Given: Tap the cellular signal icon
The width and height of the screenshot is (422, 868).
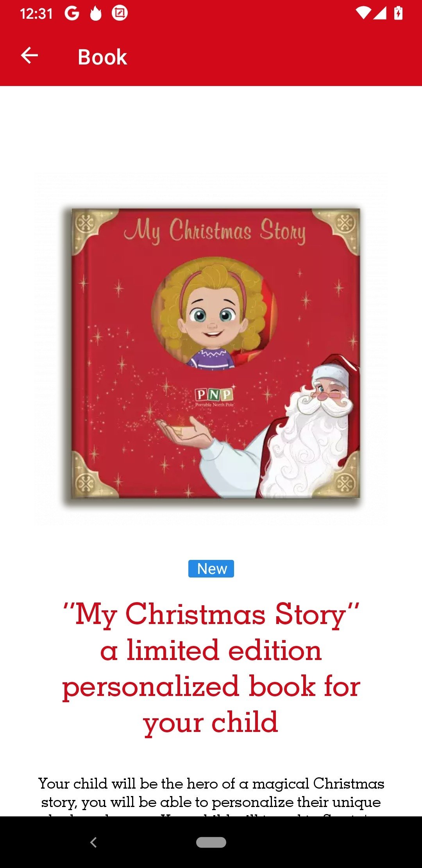Looking at the screenshot, I should click(x=380, y=13).
